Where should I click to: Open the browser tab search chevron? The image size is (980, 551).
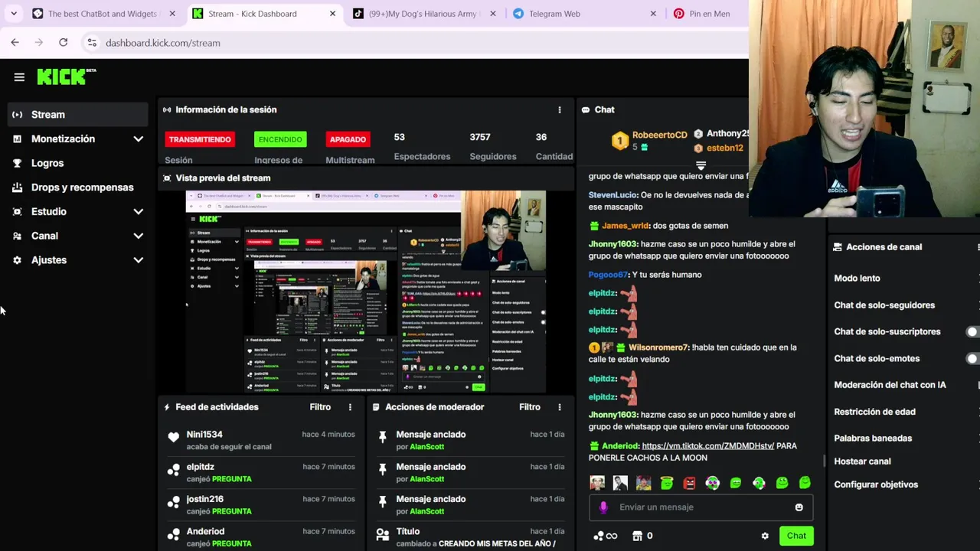click(x=14, y=14)
